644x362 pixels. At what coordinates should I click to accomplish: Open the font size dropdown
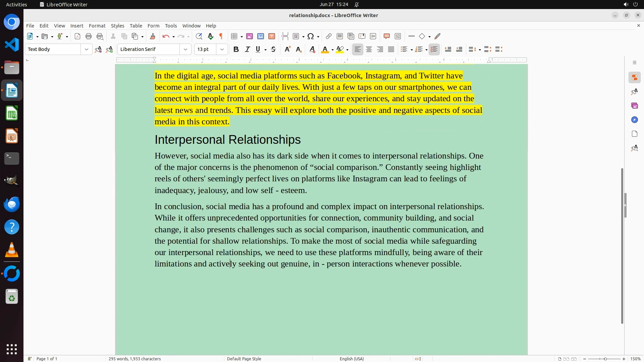222,49
